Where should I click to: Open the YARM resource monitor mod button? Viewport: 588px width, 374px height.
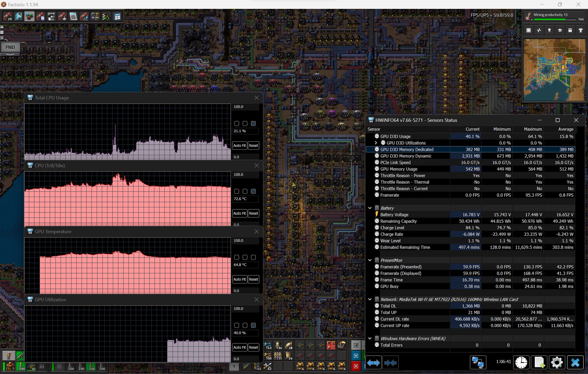pyautogui.click(x=51, y=16)
